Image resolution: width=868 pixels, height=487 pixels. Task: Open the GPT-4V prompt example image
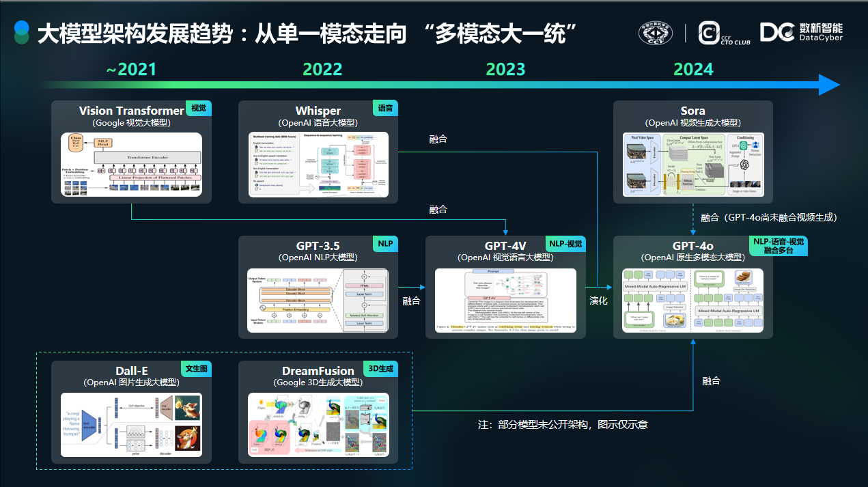click(x=505, y=300)
